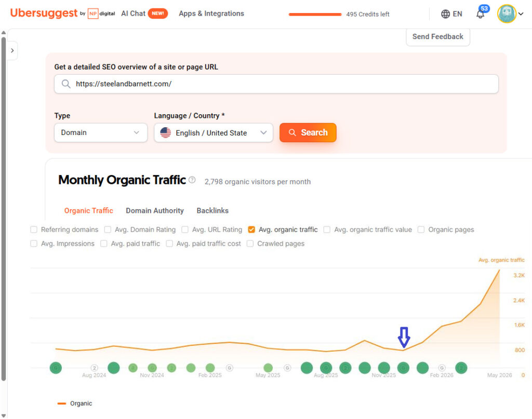Viewport: 532px width, 419px height.
Task: Click the credits usage progress bar
Action: (315, 14)
